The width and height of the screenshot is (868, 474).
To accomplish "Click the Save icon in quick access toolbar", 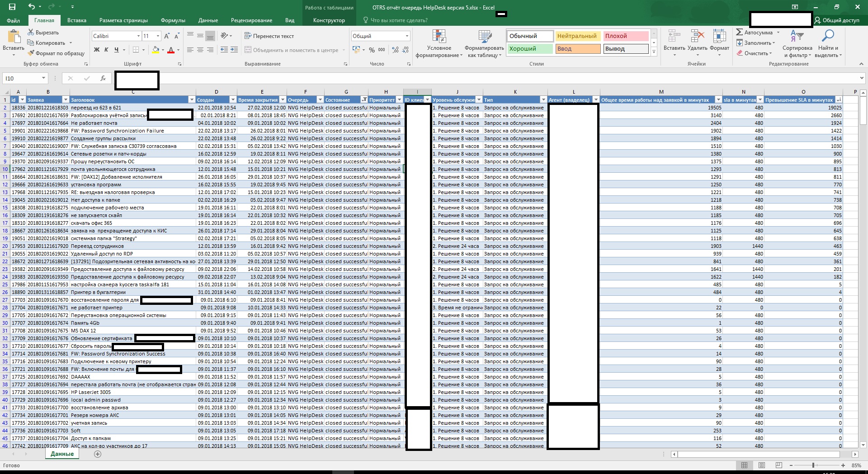I will 12,7.
